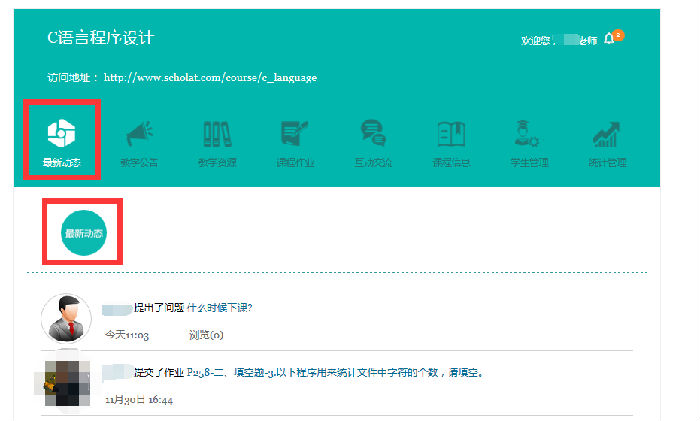Image resolution: width=700 pixels, height=421 pixels.
Task: Open the 最新动态 nav icon
Action: [62, 135]
